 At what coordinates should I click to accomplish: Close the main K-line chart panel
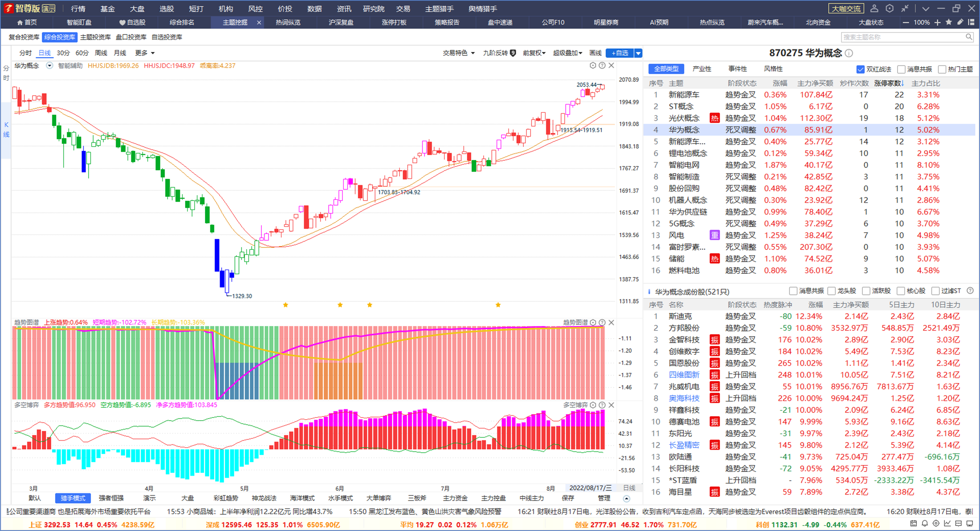pos(611,66)
